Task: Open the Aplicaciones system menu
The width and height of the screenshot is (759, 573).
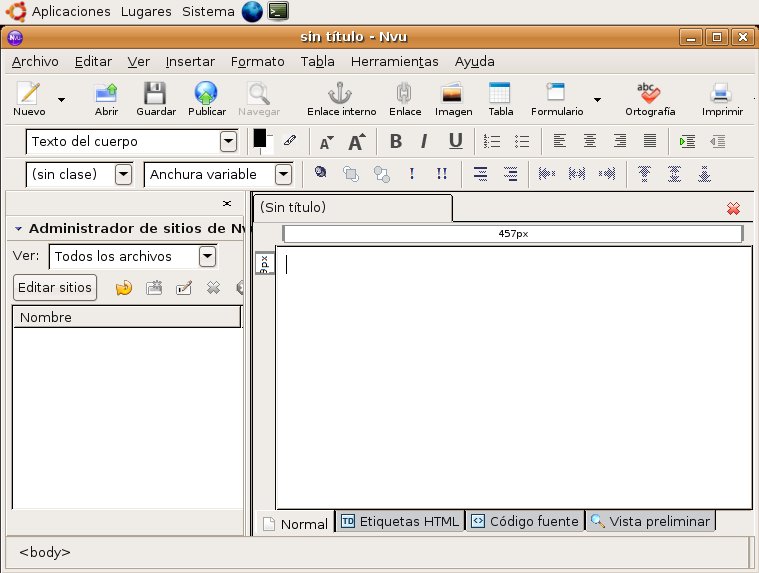Action: pos(71,11)
